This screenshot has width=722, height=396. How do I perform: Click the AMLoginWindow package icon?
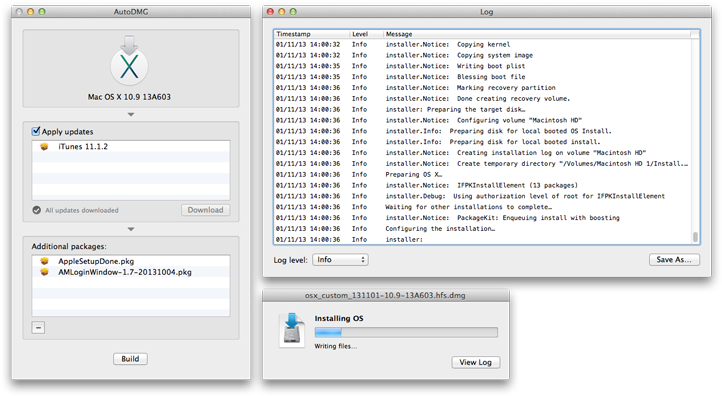click(x=44, y=272)
